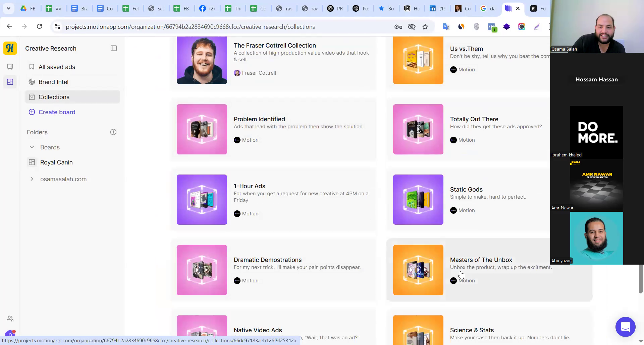Click the purple feather extension icon
The height and width of the screenshot is (345, 644).
click(537, 27)
